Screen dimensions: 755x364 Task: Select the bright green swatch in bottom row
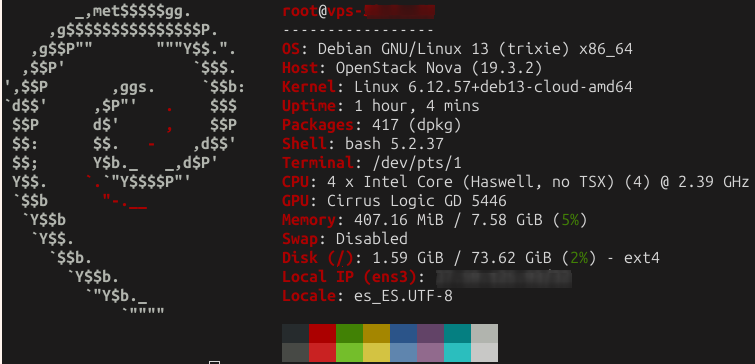[349, 352]
